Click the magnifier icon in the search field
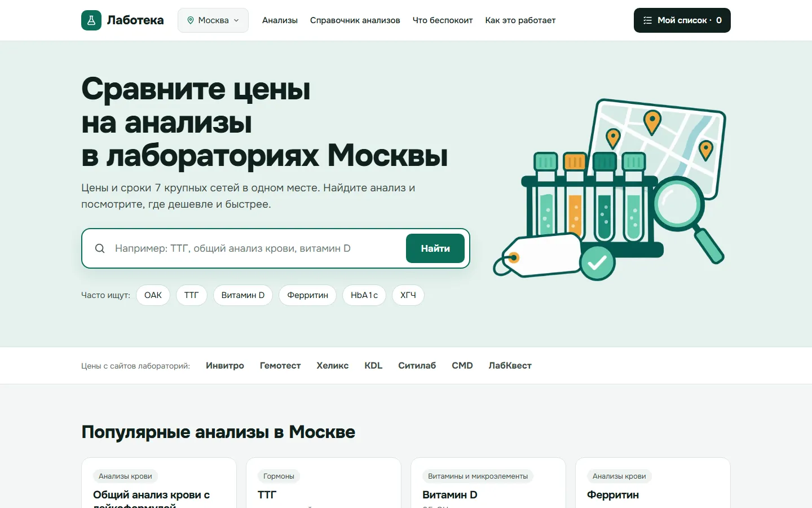Screen dimensions: 812x508 [100, 248]
